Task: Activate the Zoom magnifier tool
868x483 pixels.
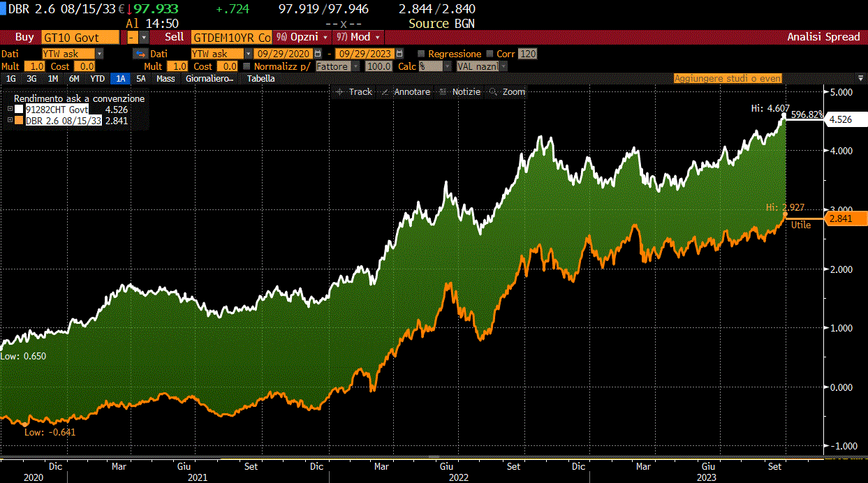Action: click(508, 92)
